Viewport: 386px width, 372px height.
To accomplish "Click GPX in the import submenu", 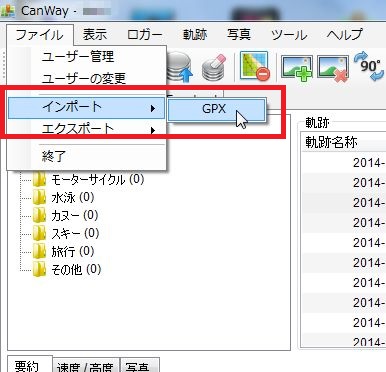I will click(216, 109).
